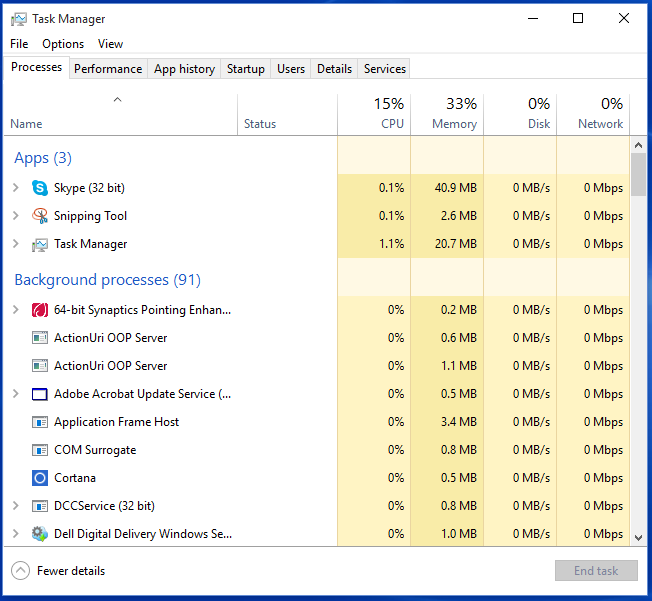The image size is (652, 601).
Task: Select the Processes tab
Action: coord(37,67)
